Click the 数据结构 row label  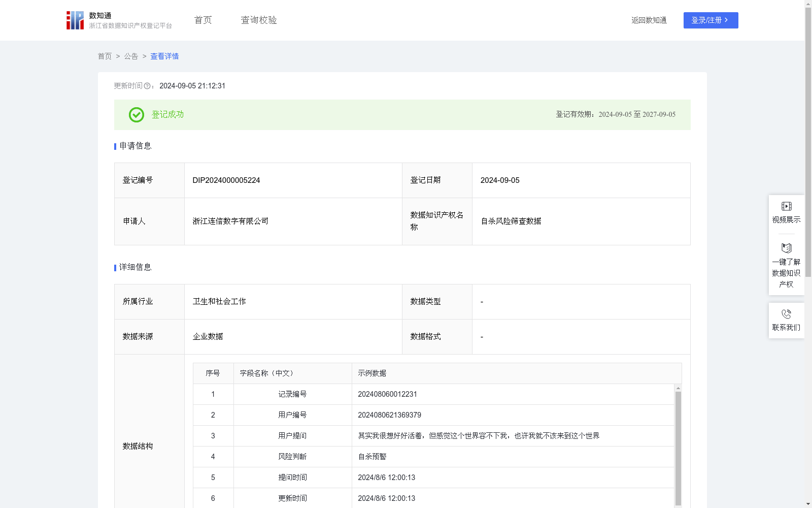138,447
